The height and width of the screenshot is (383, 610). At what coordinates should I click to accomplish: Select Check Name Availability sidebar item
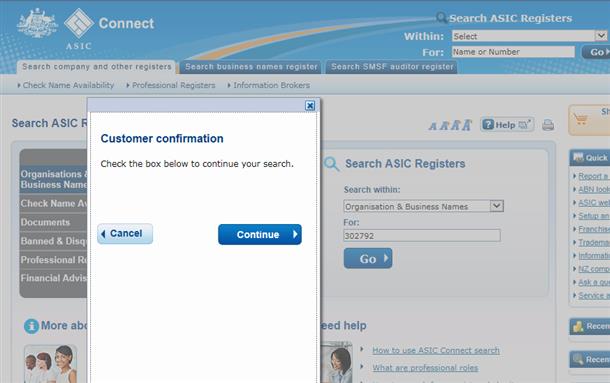pos(54,203)
